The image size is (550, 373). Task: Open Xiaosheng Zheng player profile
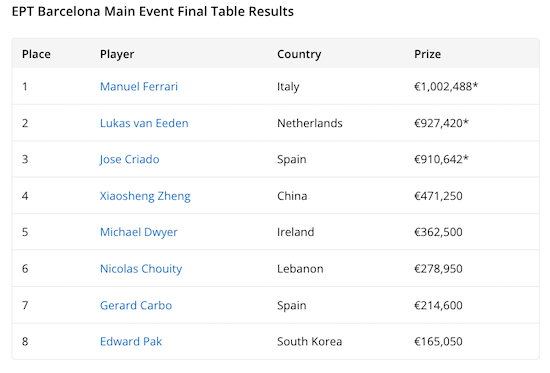click(x=145, y=196)
